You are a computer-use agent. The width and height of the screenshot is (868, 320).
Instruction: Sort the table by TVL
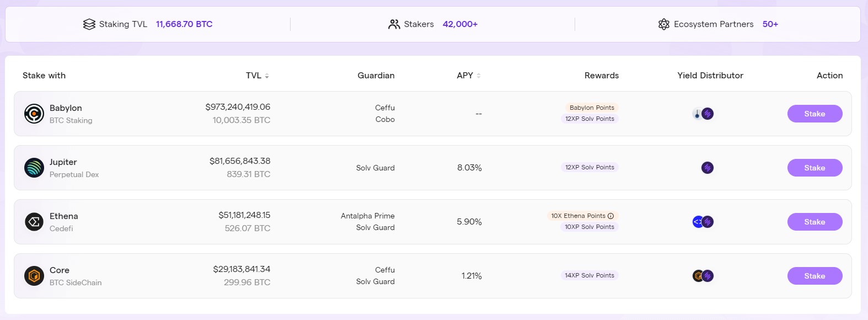(x=267, y=76)
